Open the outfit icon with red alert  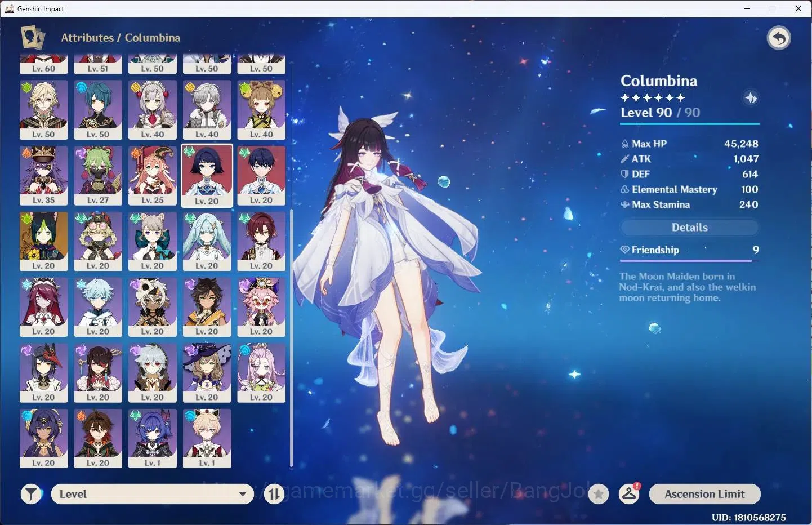pyautogui.click(x=630, y=494)
